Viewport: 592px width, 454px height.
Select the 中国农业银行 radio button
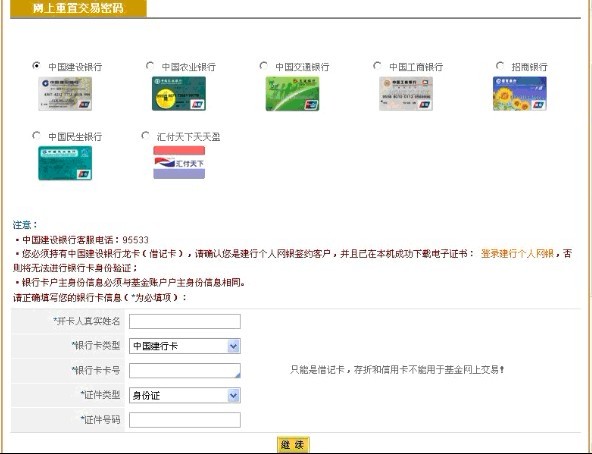coord(150,66)
